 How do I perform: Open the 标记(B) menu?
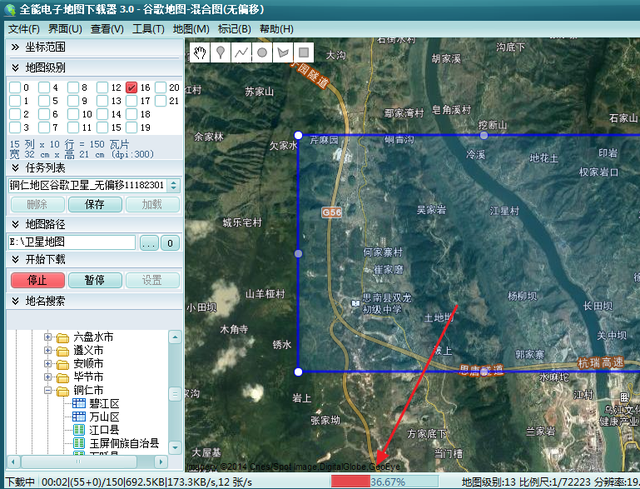234,29
